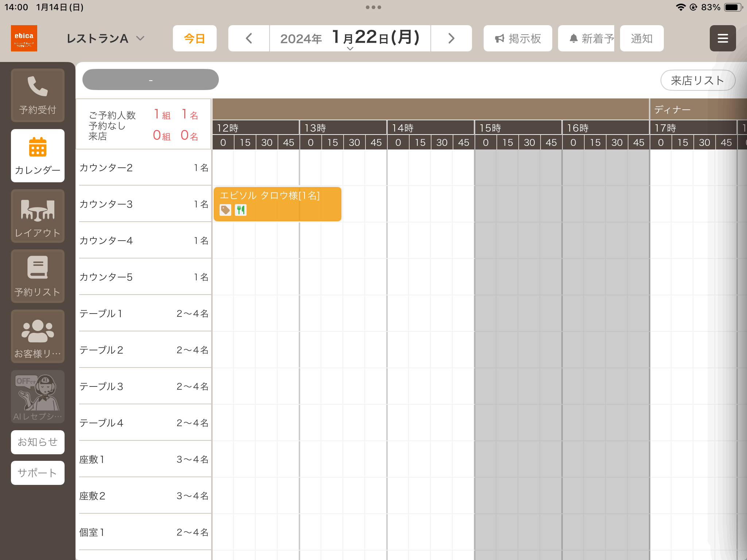Screen dimensions: 747x560
Task: Tap the three-dot multitasking indicator
Action: point(373,7)
